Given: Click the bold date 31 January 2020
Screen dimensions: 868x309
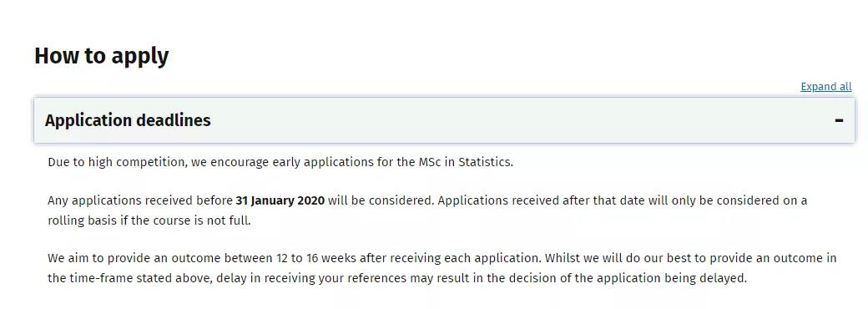Looking at the screenshot, I should coord(280,200).
